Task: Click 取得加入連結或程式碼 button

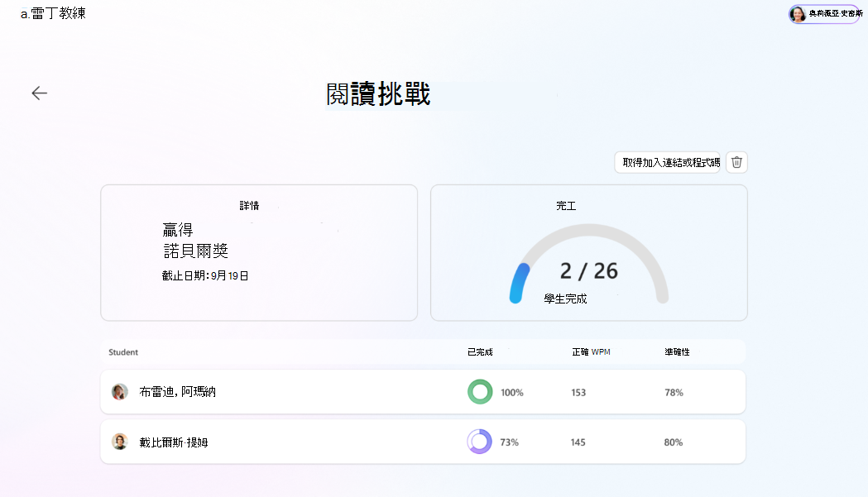Action: [667, 162]
